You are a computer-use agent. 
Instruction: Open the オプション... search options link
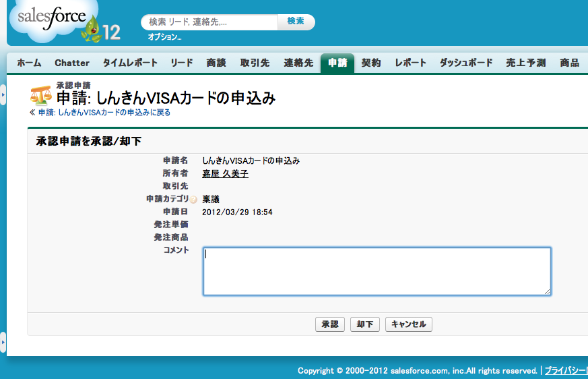pos(164,37)
